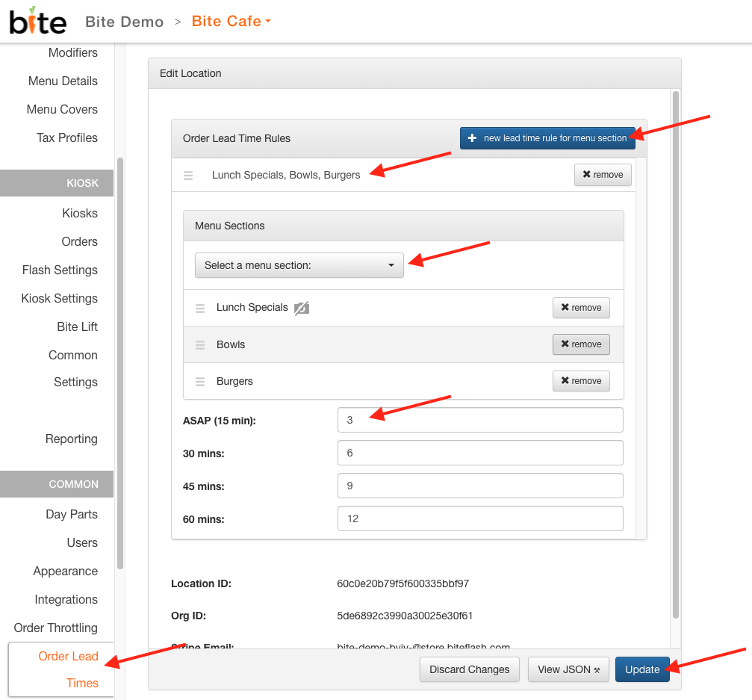
Task: Open the Bite Cafe location dropdown
Action: (231, 21)
